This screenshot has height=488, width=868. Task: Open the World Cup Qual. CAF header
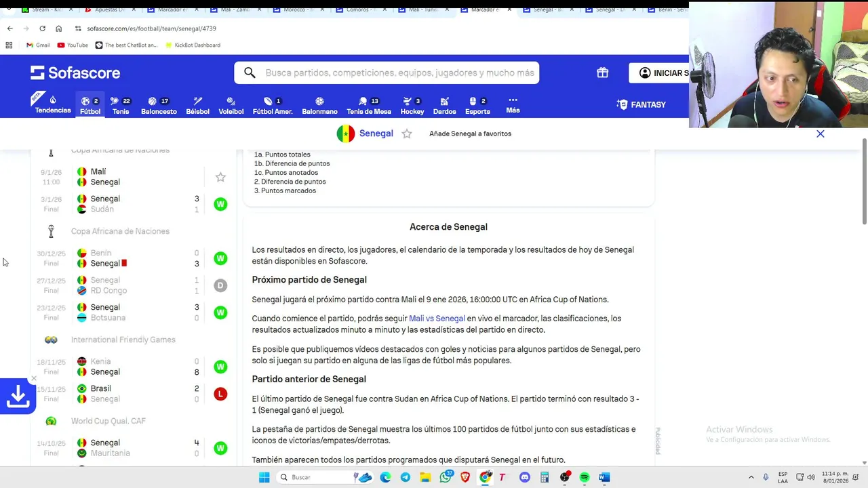tap(108, 421)
